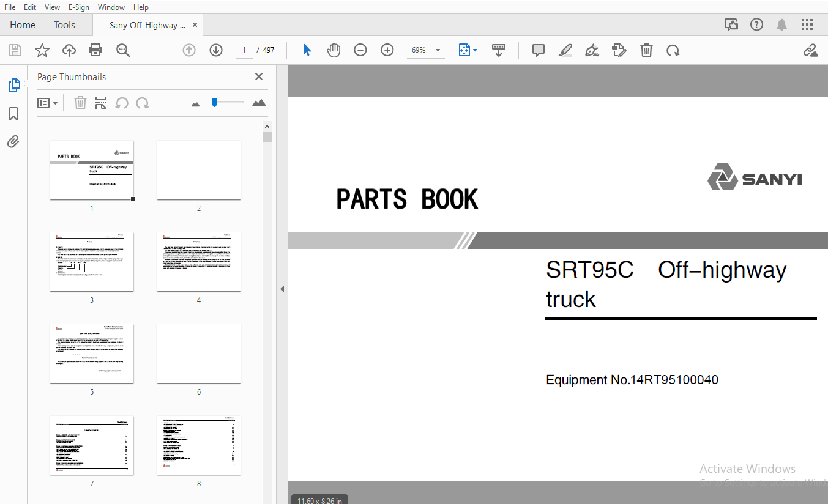Click the Edit PDF icon
Viewport: 828px width, 504px height.
point(619,50)
